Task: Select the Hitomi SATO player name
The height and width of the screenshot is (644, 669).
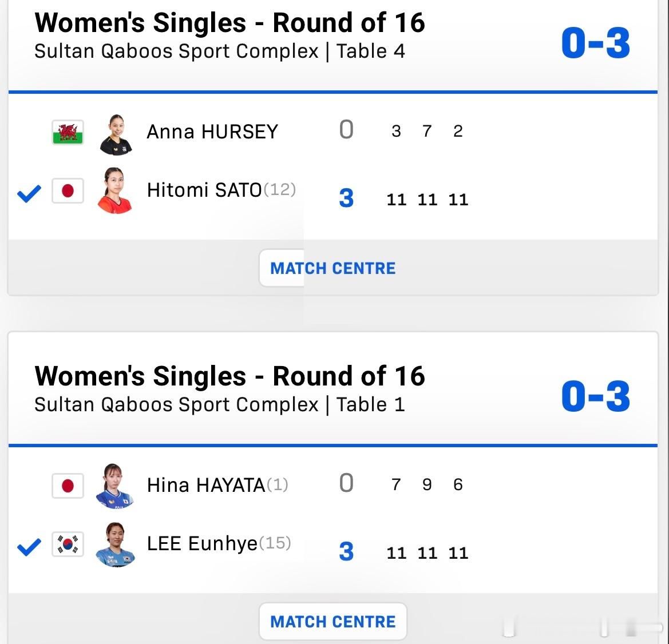Action: [204, 190]
